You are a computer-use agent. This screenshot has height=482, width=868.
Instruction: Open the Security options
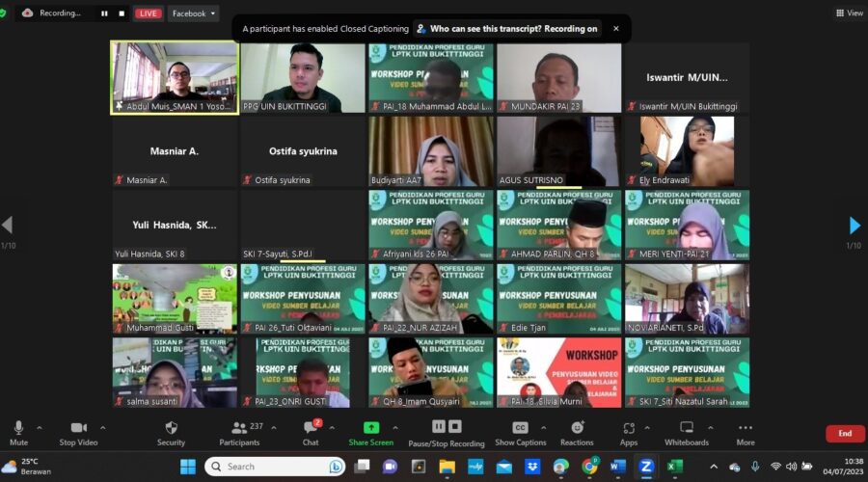(171, 432)
